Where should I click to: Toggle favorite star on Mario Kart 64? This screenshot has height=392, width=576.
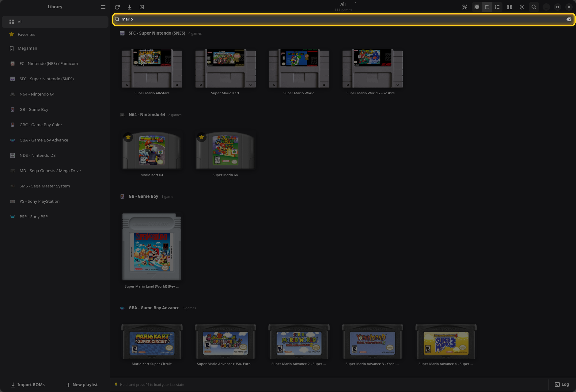click(128, 137)
